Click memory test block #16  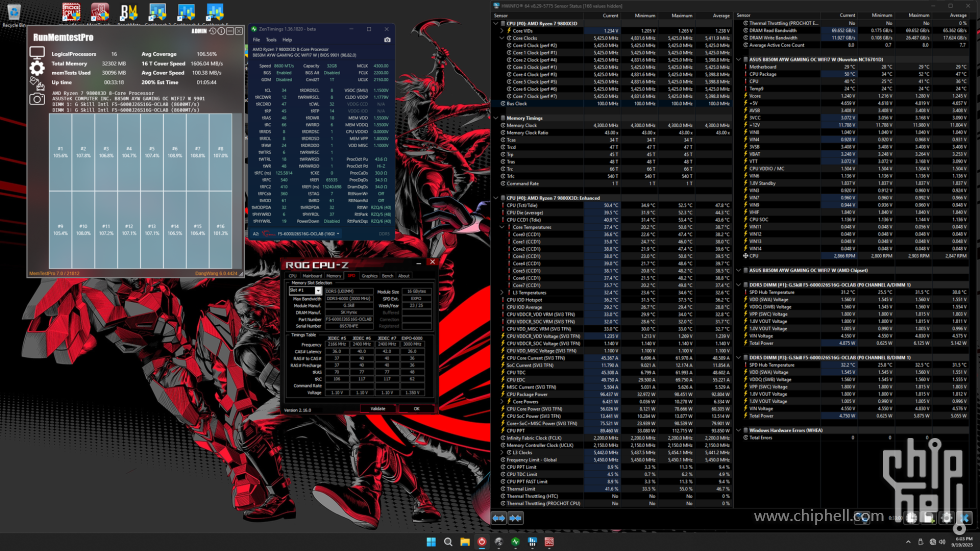(220, 229)
